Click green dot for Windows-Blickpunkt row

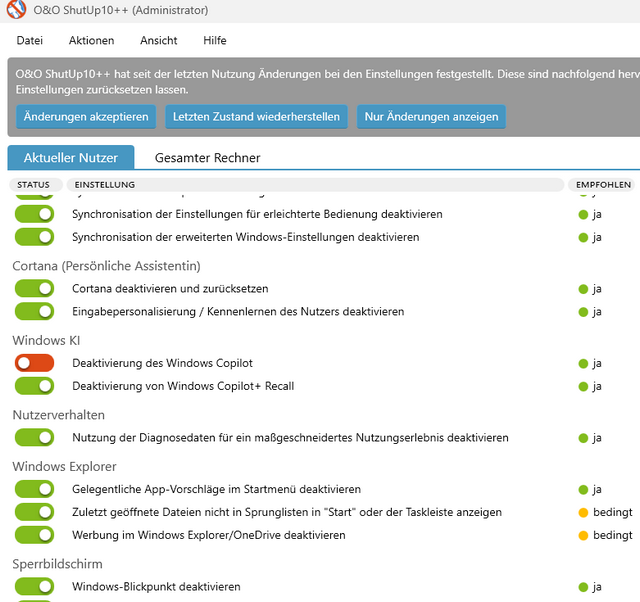point(583,587)
